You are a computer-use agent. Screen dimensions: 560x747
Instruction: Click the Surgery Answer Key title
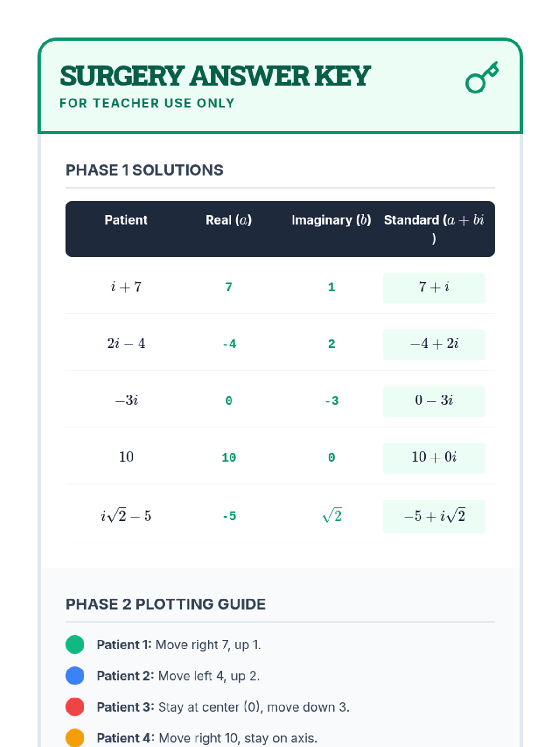click(x=215, y=76)
